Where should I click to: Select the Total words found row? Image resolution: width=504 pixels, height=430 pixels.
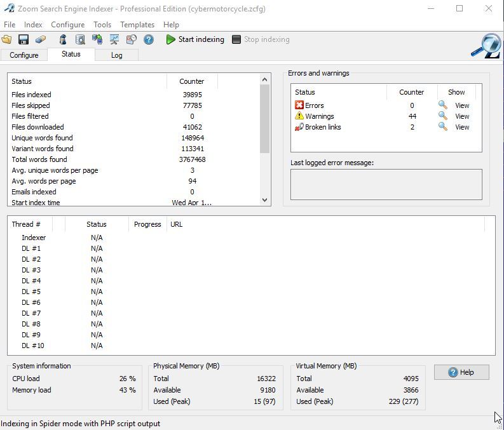point(133,159)
